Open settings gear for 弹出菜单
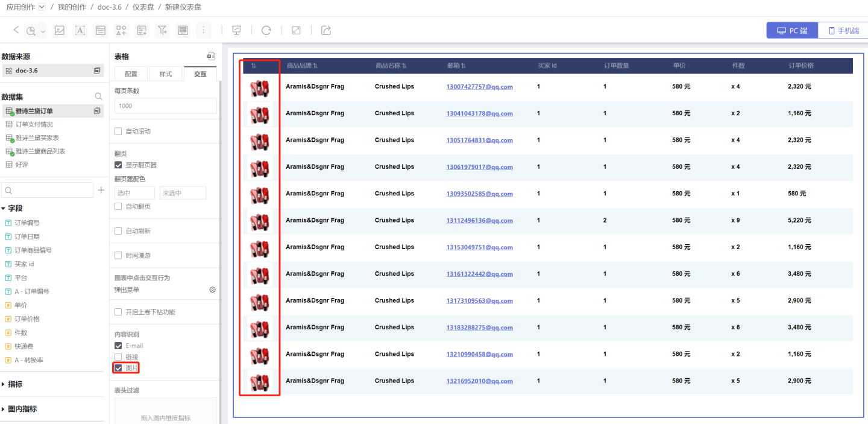This screenshot has width=868, height=424. click(212, 290)
